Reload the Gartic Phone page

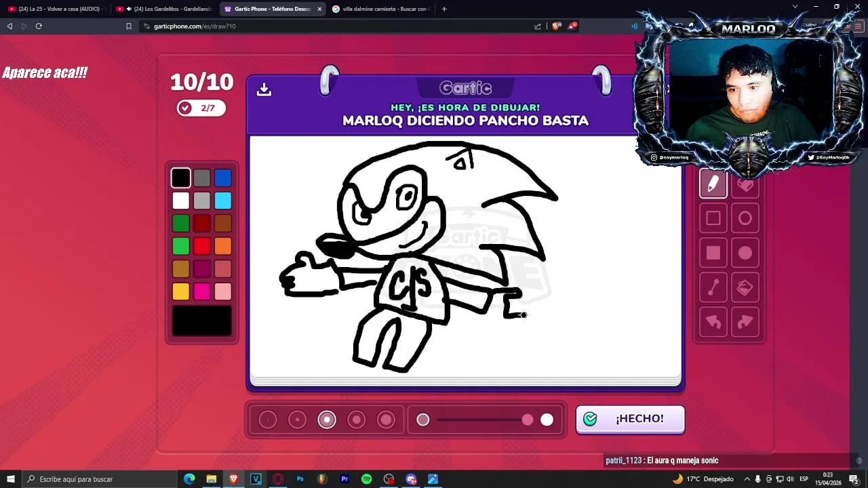[39, 26]
